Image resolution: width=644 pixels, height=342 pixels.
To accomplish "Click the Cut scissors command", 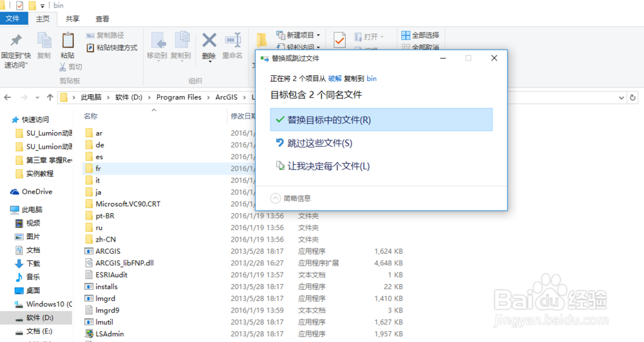I will point(71,66).
